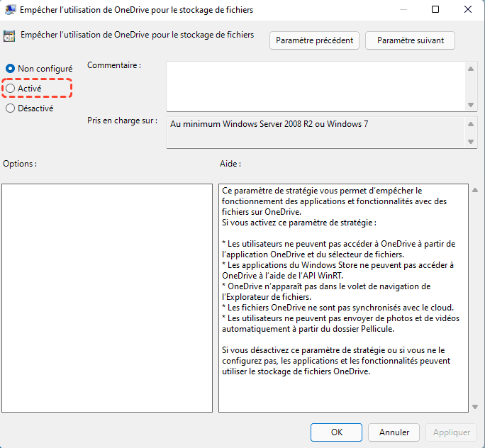Cancel with the Annuler button
The height and width of the screenshot is (448, 485).
394,432
